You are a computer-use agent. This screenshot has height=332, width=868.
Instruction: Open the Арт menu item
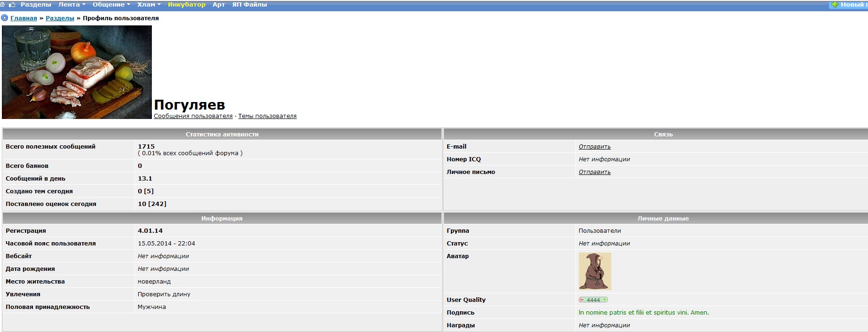click(x=219, y=4)
